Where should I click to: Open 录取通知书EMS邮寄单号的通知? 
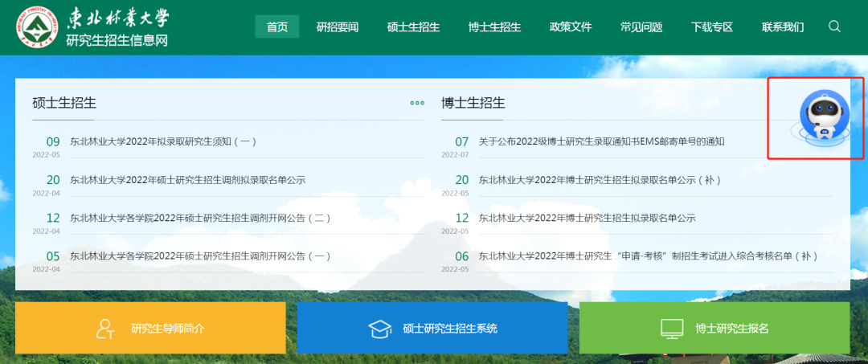click(602, 141)
